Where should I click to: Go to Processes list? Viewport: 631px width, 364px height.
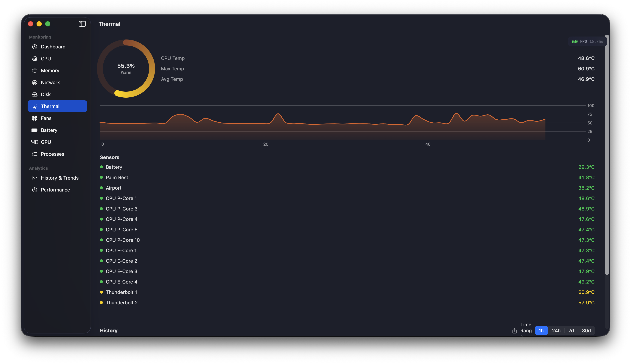[x=52, y=154]
